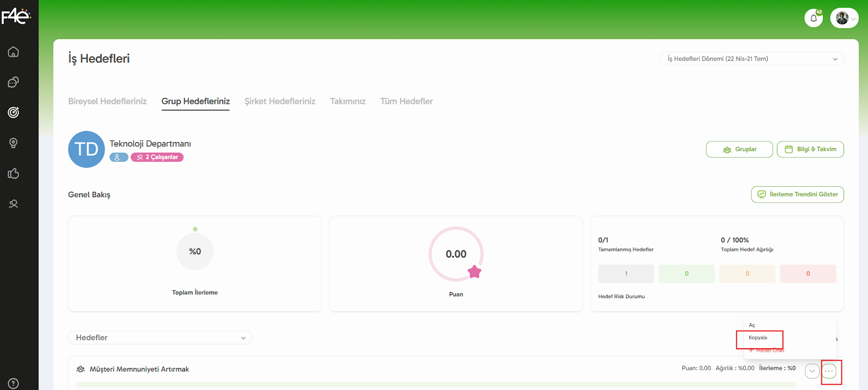Open the three-dots menu for the goal
Screen dimensions: 868x390
[x=829, y=371]
